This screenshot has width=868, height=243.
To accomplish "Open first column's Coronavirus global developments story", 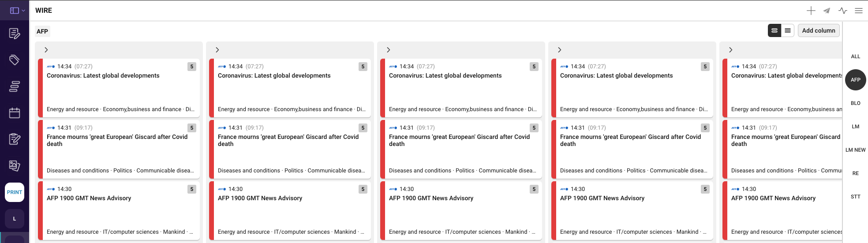I will pyautogui.click(x=103, y=76).
